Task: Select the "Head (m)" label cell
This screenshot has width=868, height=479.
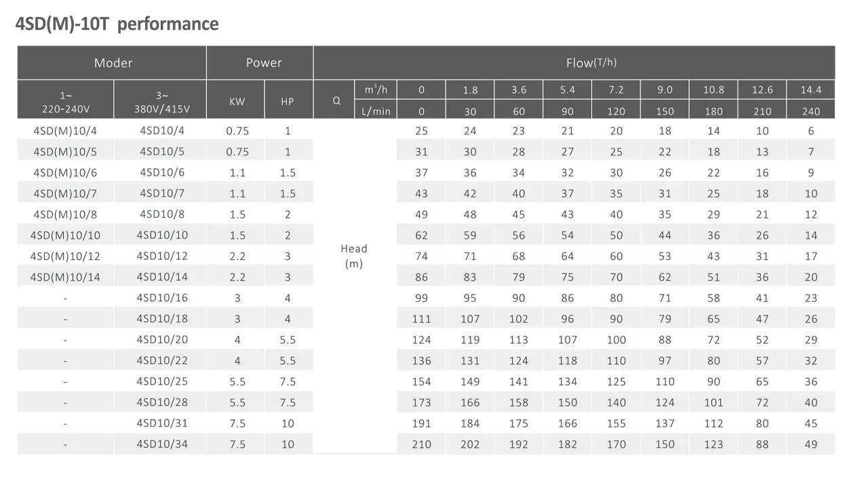Action: 354,256
